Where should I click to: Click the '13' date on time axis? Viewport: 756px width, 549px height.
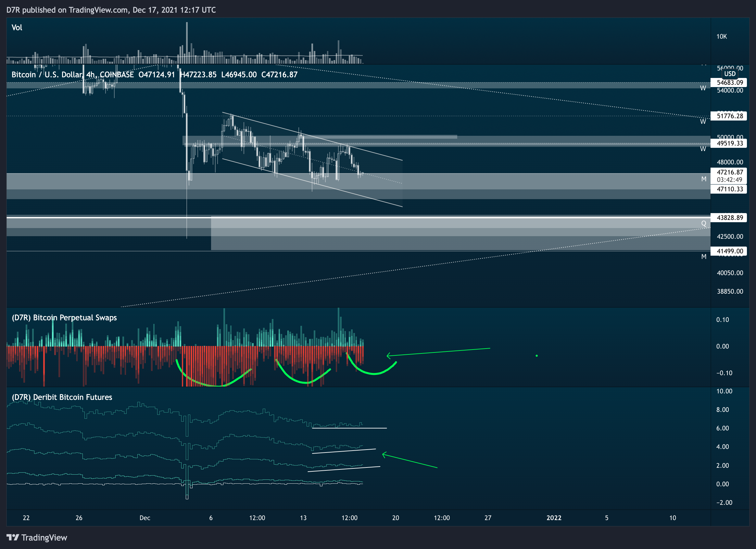click(x=303, y=518)
